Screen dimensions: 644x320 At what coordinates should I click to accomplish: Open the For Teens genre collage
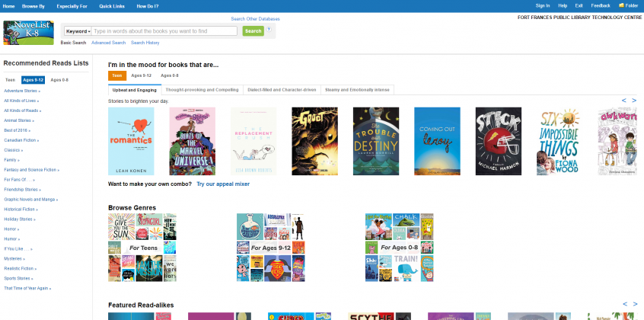tap(142, 247)
